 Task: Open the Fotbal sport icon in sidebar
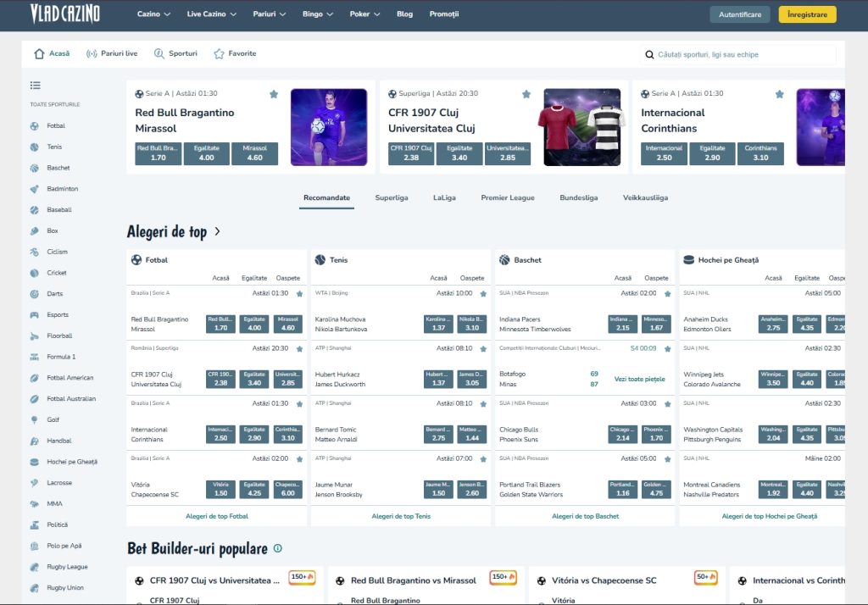(34, 125)
